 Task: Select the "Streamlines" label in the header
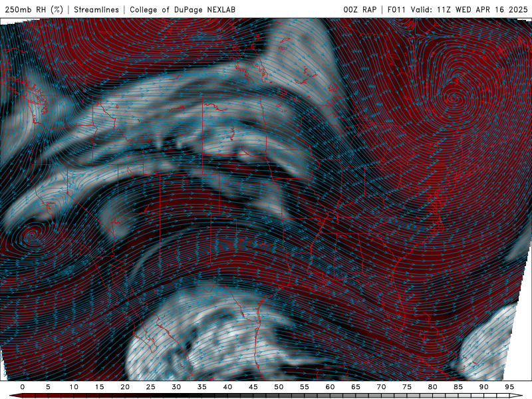pos(96,9)
